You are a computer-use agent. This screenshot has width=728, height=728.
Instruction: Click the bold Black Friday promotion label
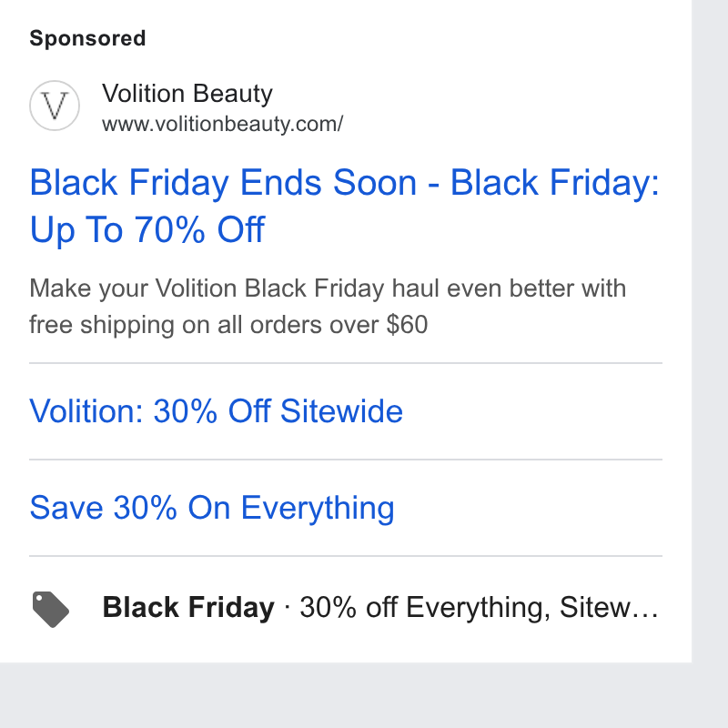pos(188,607)
